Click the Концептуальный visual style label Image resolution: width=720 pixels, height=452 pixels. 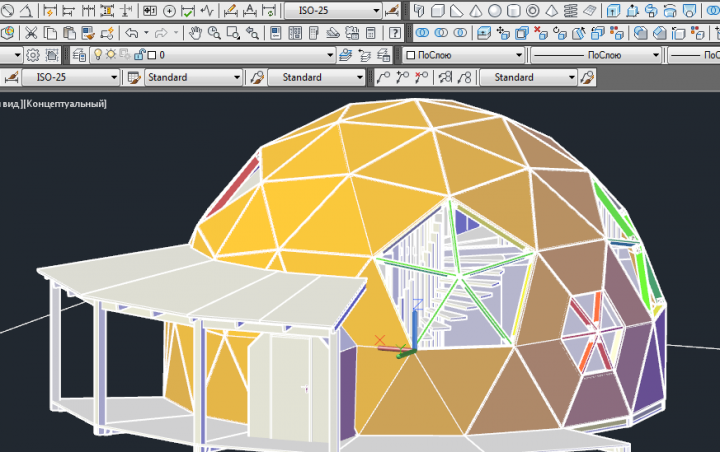66,104
